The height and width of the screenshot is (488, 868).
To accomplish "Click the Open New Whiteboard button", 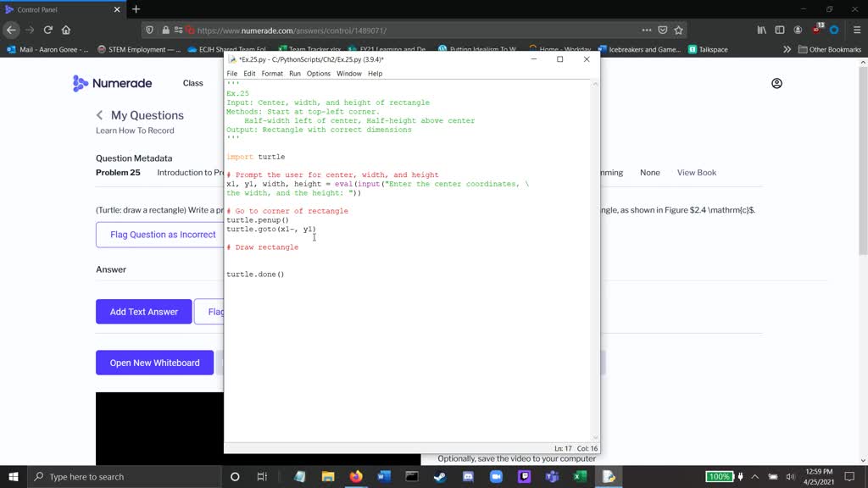I will pyautogui.click(x=154, y=363).
